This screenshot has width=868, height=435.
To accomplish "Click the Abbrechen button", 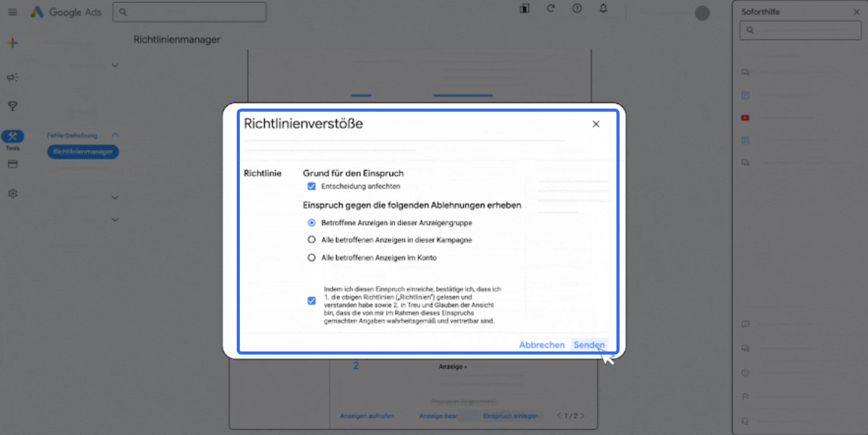I will click(542, 345).
